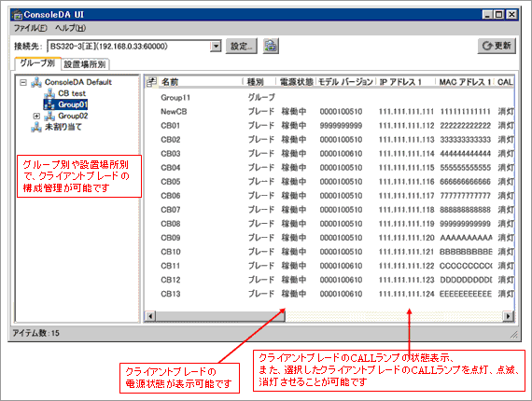Switch to the 設置場所別 tab
This screenshot has height=401, width=532.
pyautogui.click(x=85, y=64)
